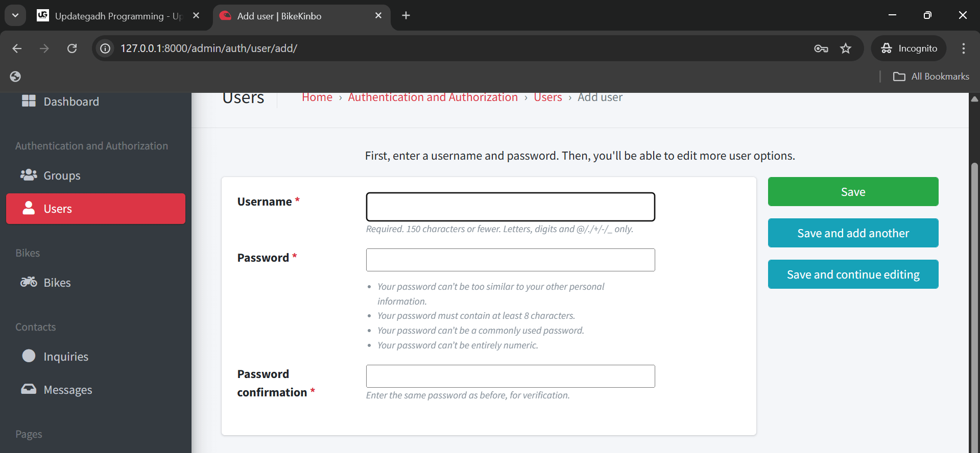Click Save and continue editing
This screenshot has width=980, height=453.
coord(853,274)
